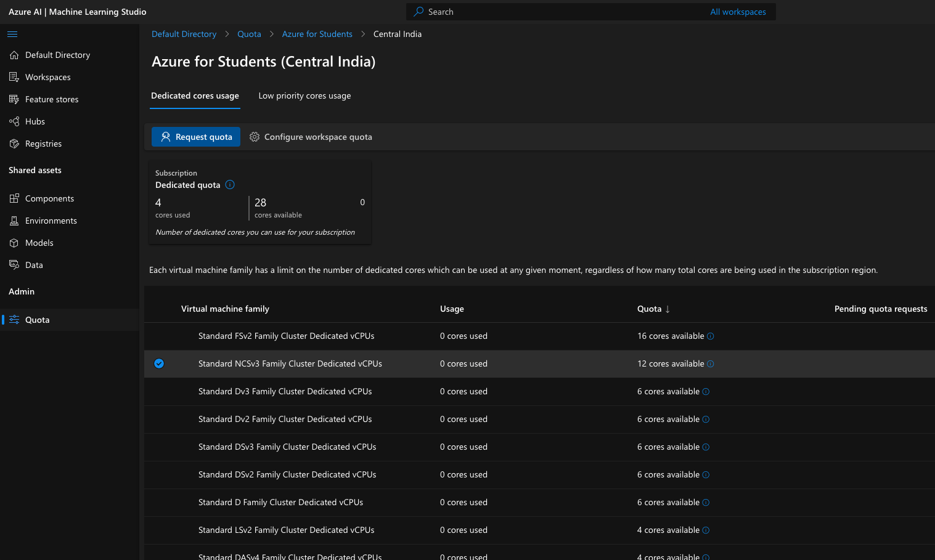Image resolution: width=935 pixels, height=560 pixels.
Task: Select Standard Dv3 Family Cluster Dedicated vCPUs row
Action: coord(539,392)
